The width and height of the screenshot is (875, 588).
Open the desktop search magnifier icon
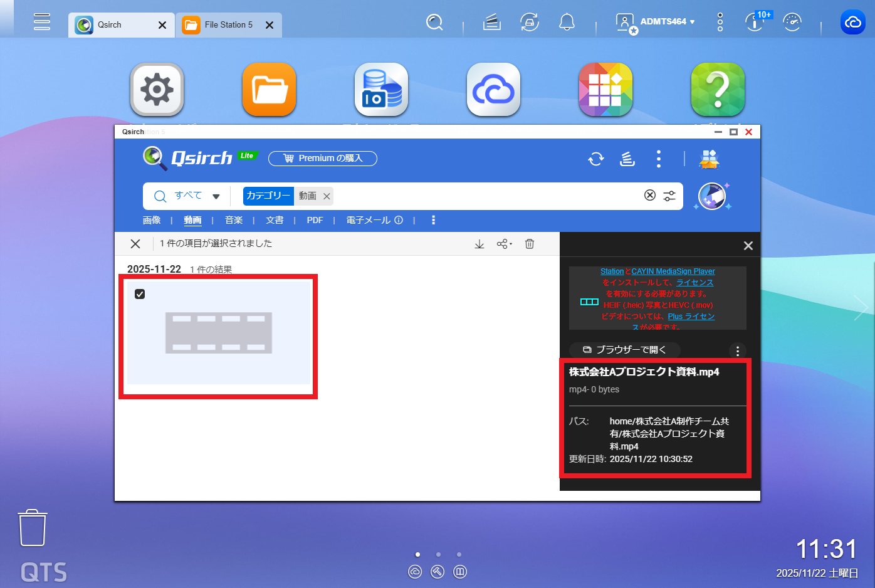[434, 23]
